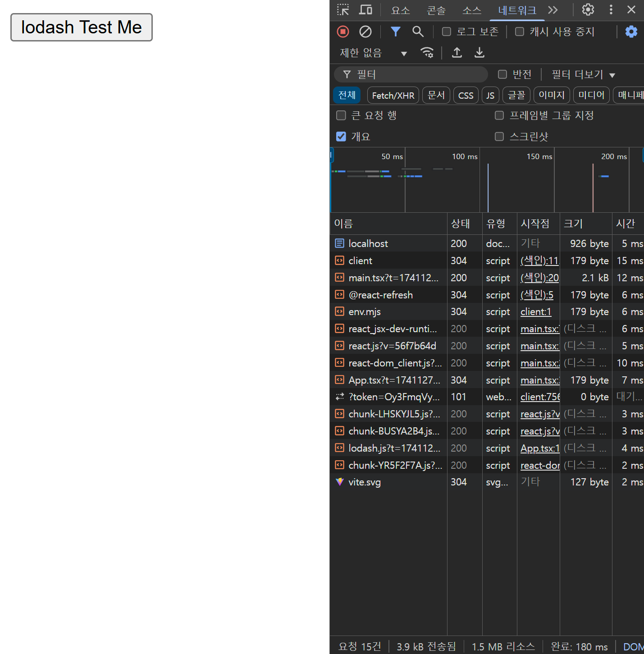Screen dimensions: 644x654
Task: Enable the 로그 보존 checkbox
Action: (447, 32)
